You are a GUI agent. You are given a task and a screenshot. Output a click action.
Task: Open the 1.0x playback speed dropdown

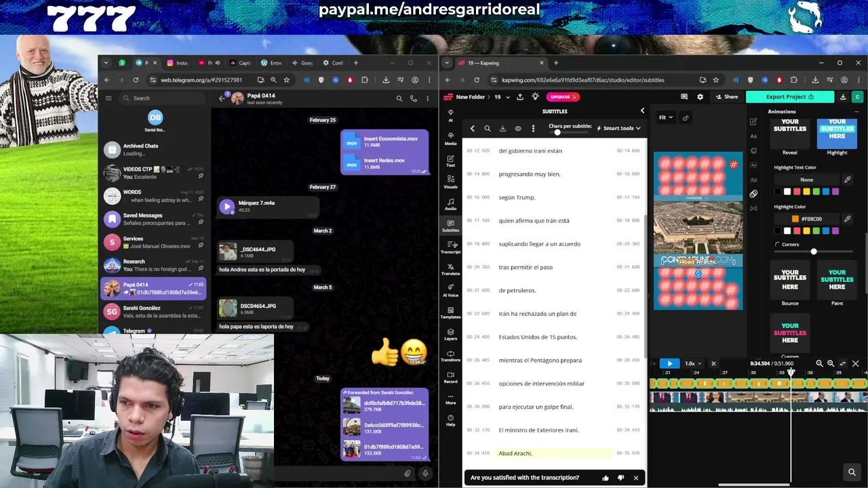(693, 364)
